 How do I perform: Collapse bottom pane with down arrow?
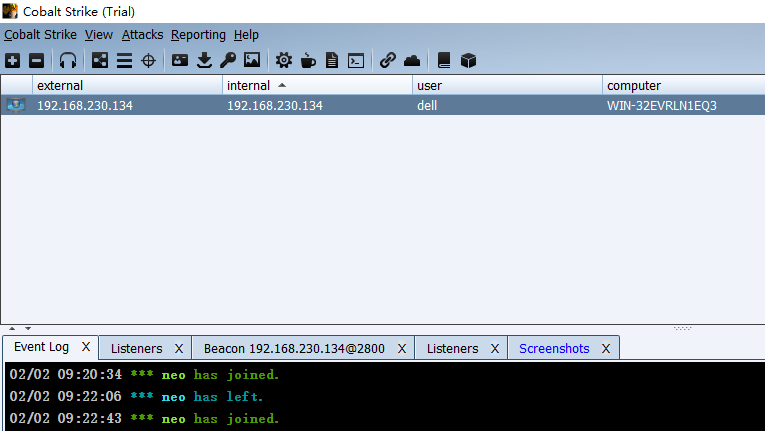click(x=28, y=328)
